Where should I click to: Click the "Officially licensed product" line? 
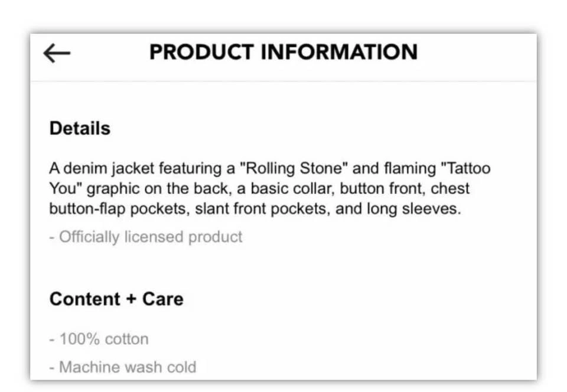coord(146,237)
